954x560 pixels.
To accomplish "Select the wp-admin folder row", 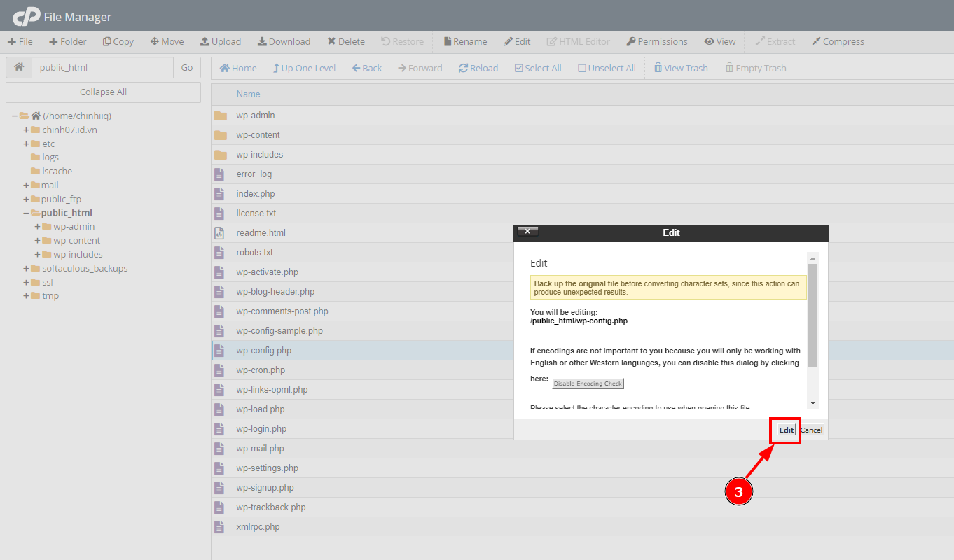I will point(582,115).
